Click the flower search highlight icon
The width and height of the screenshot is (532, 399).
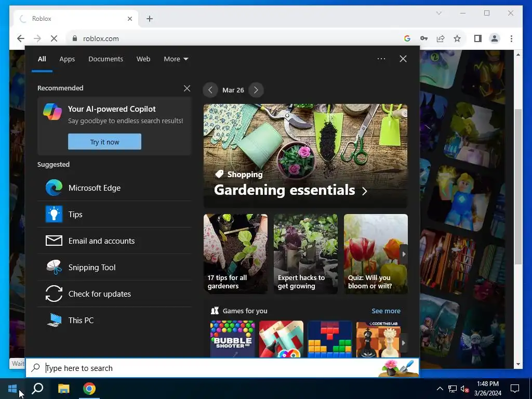click(x=398, y=368)
